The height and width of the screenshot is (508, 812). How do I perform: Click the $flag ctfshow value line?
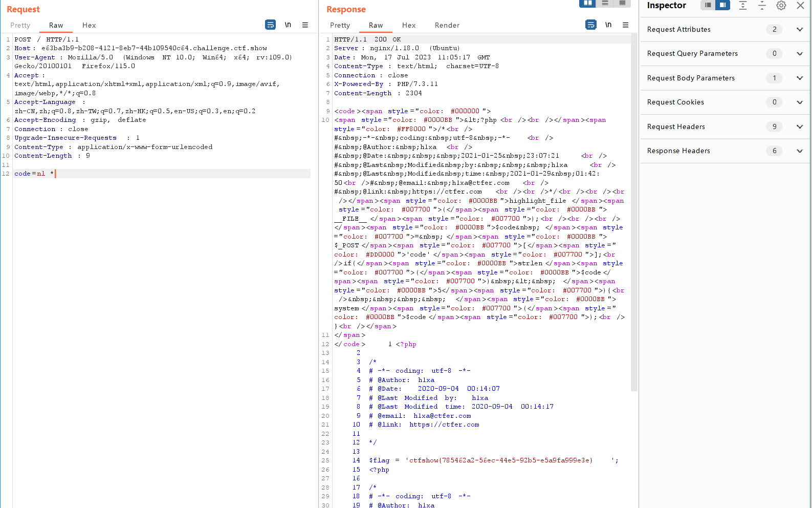point(494,460)
